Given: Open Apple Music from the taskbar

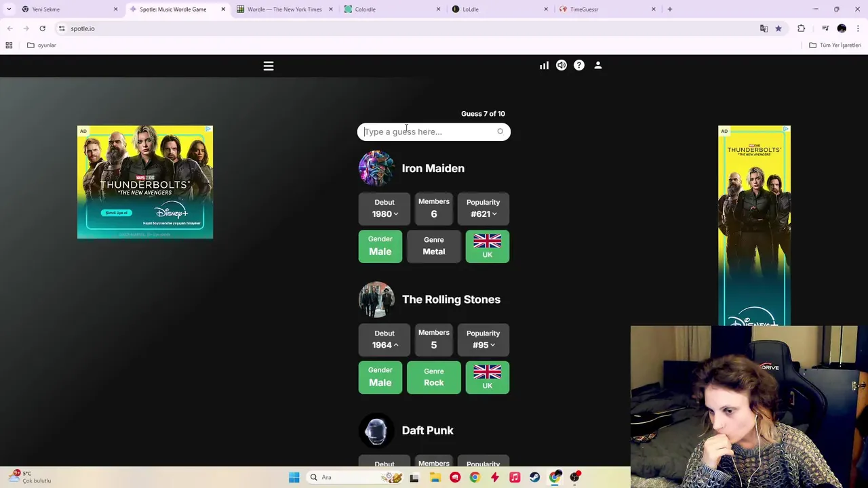Looking at the screenshot, I should click(515, 477).
